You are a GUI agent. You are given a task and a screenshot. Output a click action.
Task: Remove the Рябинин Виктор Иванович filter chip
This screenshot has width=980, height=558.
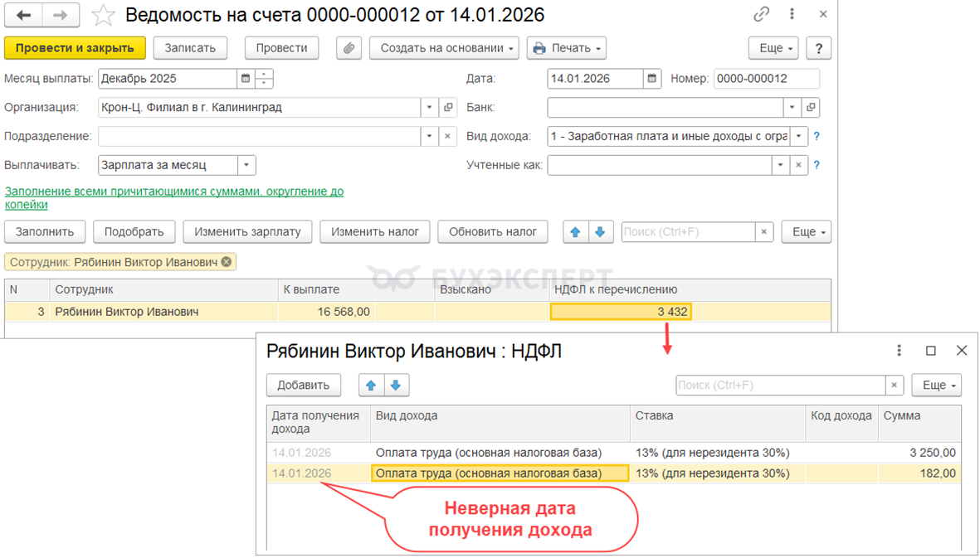pos(226,262)
